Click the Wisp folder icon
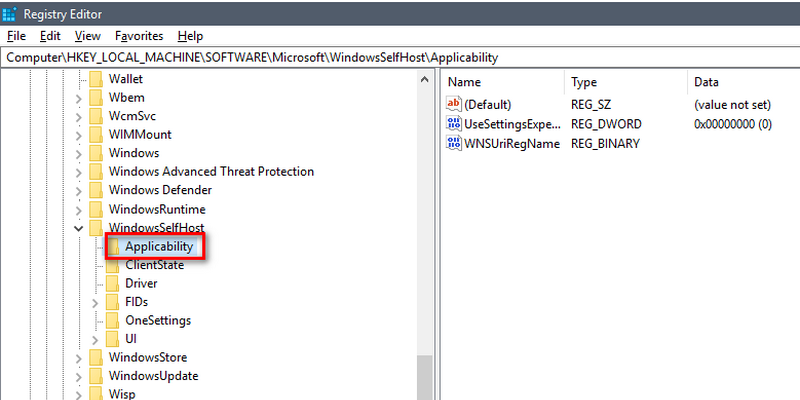Screen dimensions: 800x400 tap(96, 394)
